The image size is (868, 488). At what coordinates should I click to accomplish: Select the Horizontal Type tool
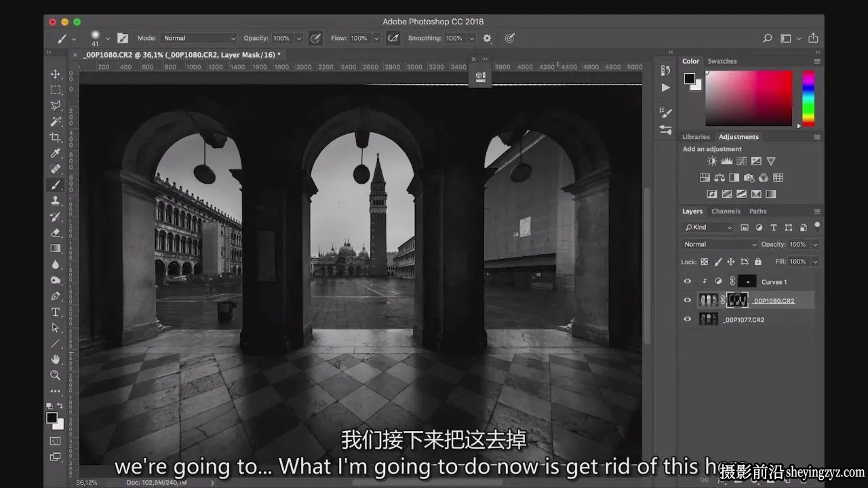click(56, 312)
